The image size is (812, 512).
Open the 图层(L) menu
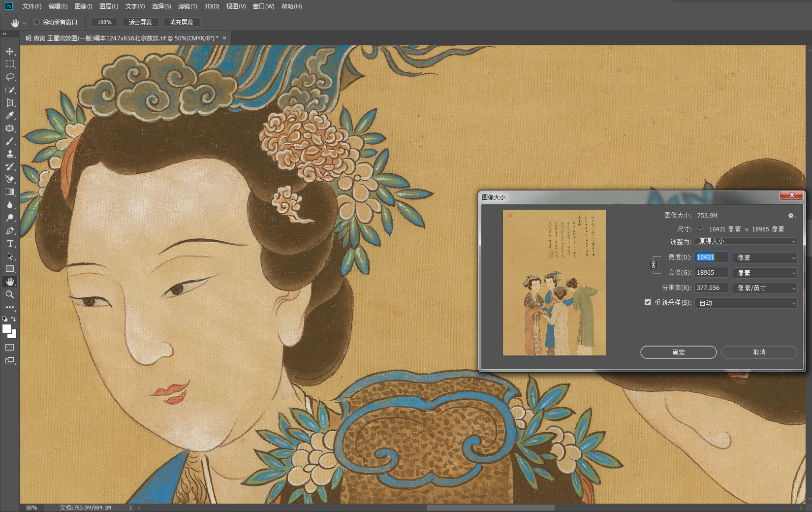click(109, 6)
